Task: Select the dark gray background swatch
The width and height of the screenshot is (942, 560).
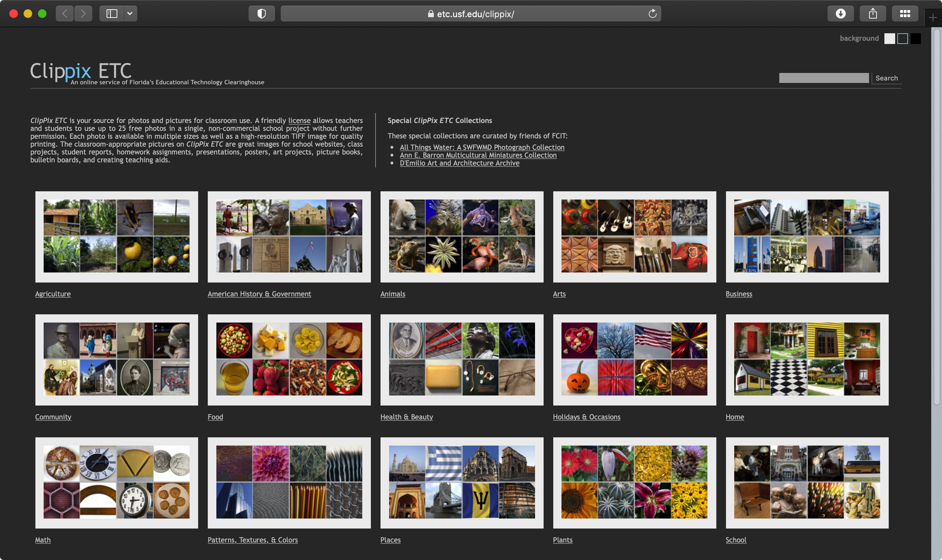Action: (x=902, y=39)
